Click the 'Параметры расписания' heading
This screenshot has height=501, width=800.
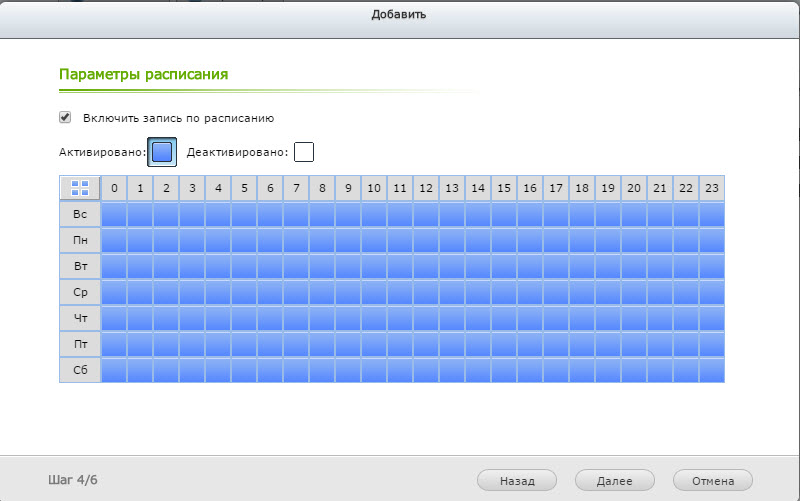point(143,74)
